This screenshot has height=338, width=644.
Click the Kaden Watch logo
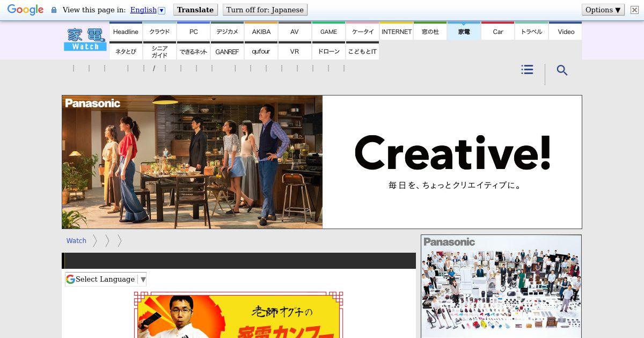point(85,39)
